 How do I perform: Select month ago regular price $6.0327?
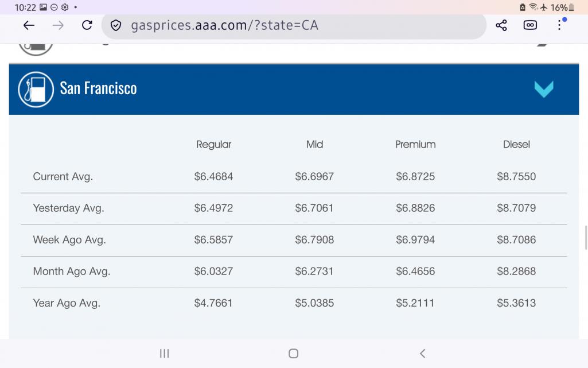coord(213,271)
